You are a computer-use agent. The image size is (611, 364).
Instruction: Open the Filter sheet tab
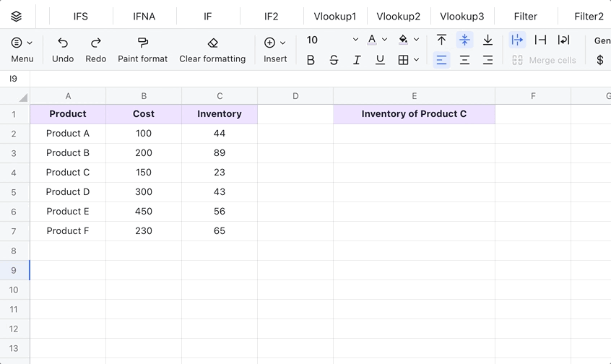click(525, 16)
